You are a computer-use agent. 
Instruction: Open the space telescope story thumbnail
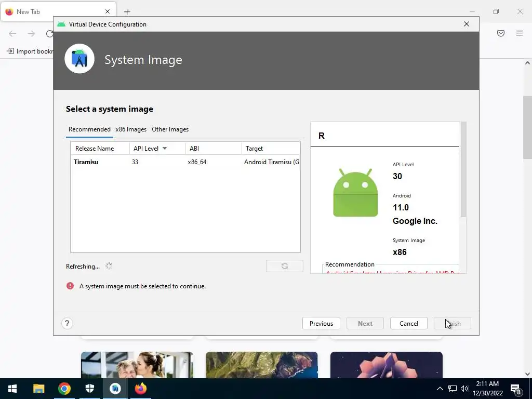click(387, 365)
